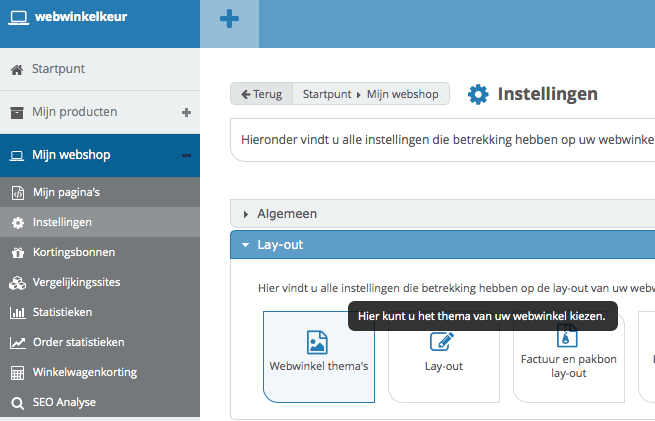
Task: Click the Webwinkel thema's image icon
Action: pyautogui.click(x=318, y=343)
